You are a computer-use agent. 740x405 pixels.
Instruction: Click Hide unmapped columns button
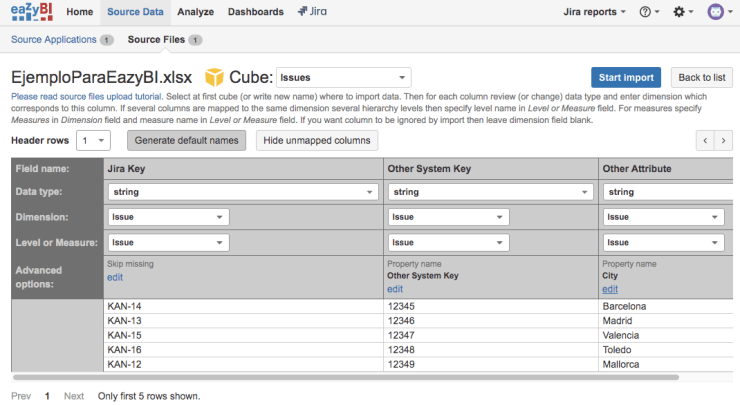pyautogui.click(x=317, y=141)
